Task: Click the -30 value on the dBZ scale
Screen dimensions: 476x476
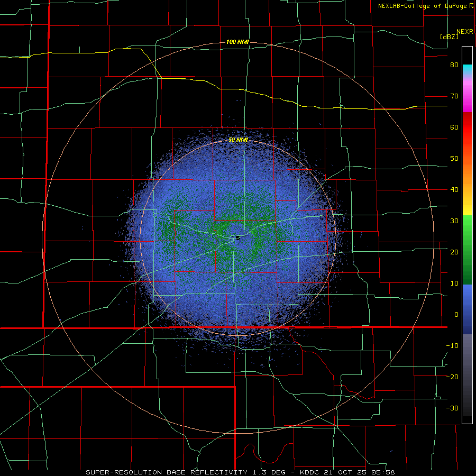Action: 452,408
